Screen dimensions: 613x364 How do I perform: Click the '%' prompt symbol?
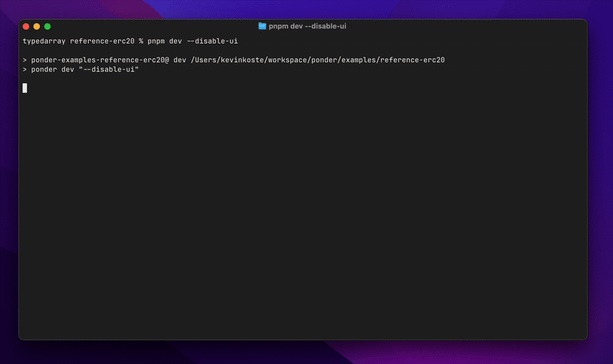click(x=141, y=41)
